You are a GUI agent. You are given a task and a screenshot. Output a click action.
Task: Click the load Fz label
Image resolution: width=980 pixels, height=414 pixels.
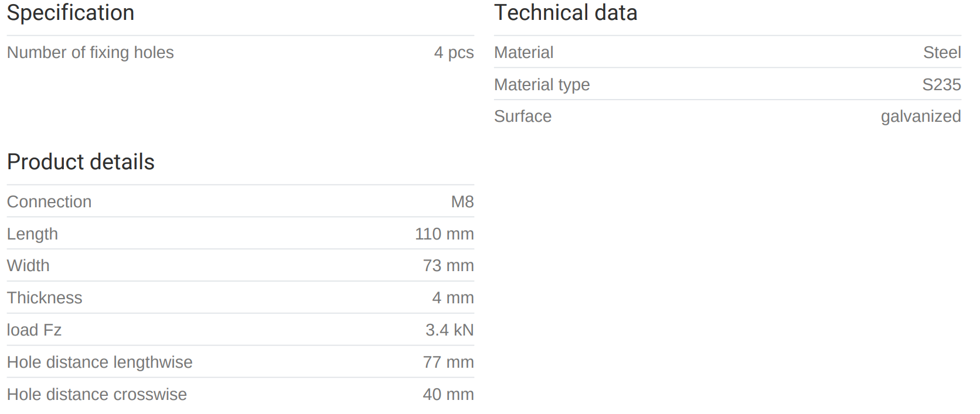[x=34, y=330]
